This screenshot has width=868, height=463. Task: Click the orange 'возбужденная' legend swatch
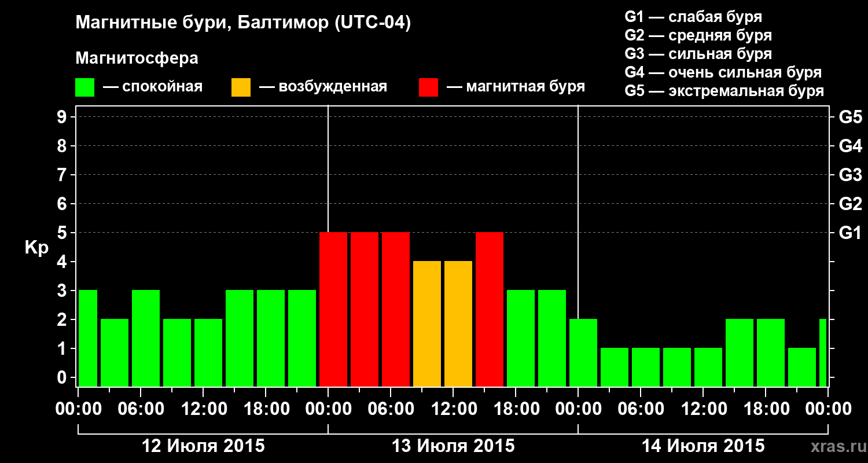(x=241, y=87)
